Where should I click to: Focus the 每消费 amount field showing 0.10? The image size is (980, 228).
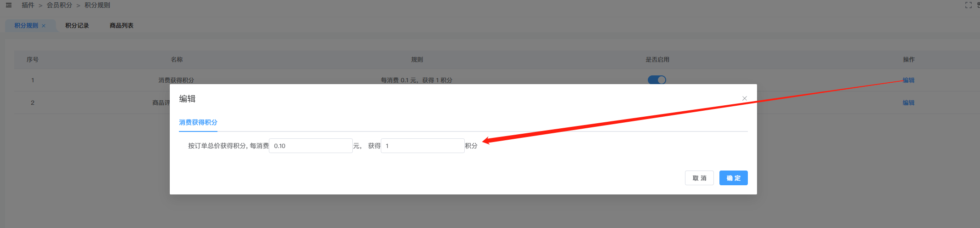pyautogui.click(x=311, y=146)
